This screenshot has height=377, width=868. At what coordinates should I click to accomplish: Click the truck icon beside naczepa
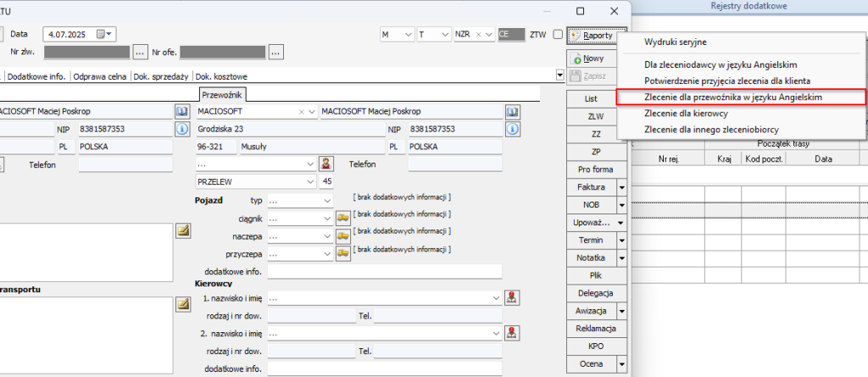(x=343, y=236)
